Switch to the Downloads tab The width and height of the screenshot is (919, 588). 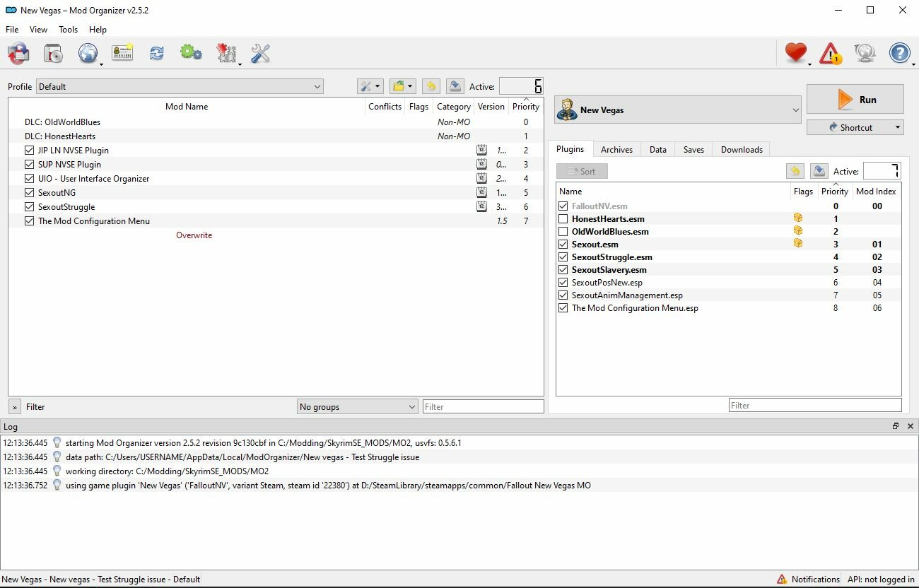coord(742,149)
